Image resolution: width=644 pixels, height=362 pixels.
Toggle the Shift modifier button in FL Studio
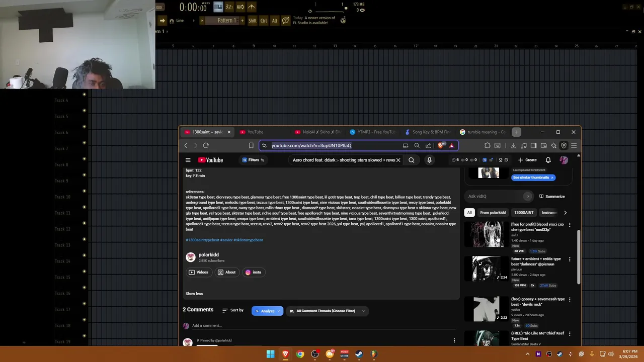point(253,21)
